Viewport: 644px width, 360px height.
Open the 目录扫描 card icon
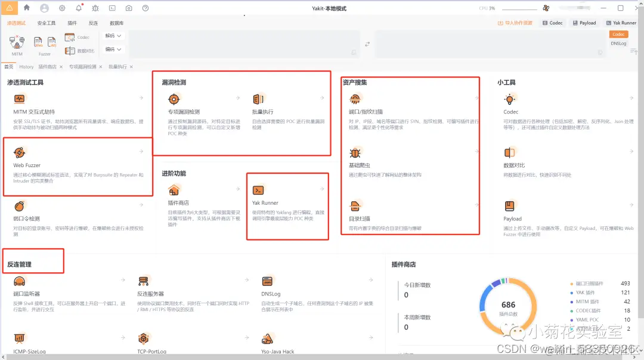[x=355, y=206]
